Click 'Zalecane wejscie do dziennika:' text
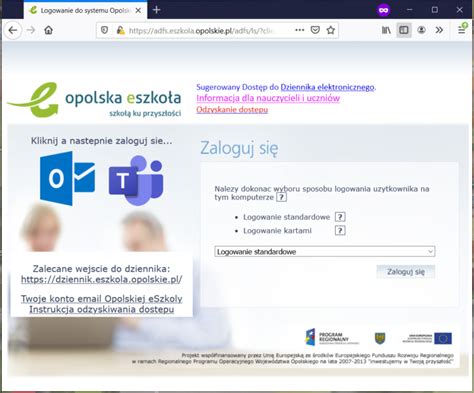This screenshot has height=393, width=474. coord(101,269)
